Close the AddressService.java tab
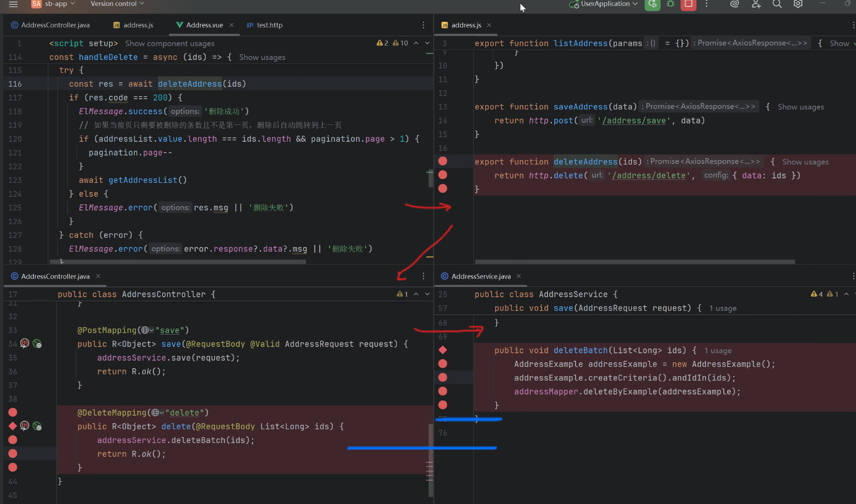The height and width of the screenshot is (504, 856). point(519,276)
